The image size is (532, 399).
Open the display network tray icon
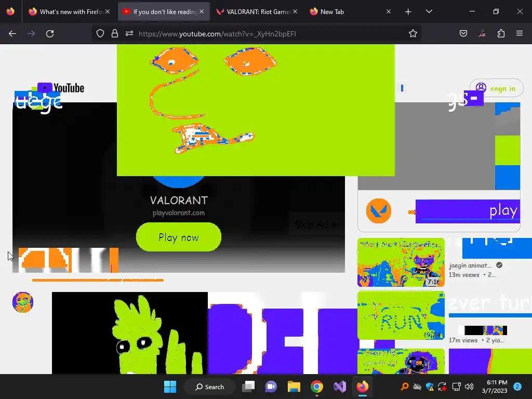(x=456, y=387)
